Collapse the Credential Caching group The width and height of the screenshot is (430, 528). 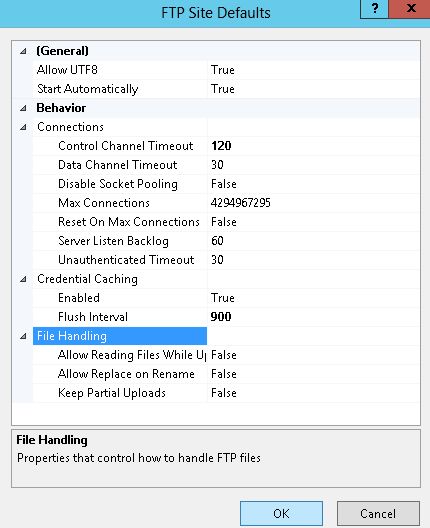[23, 279]
